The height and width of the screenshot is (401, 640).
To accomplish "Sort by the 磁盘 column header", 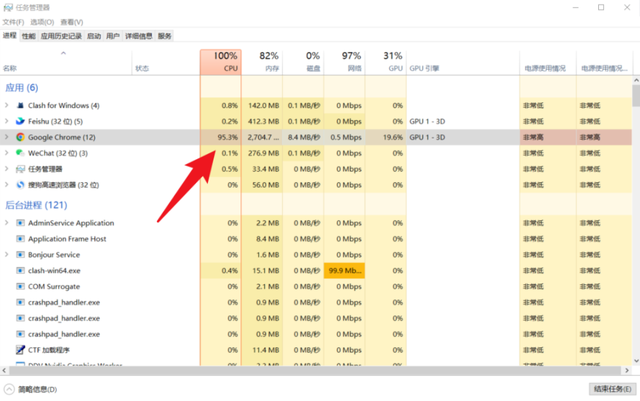I will pyautogui.click(x=303, y=62).
